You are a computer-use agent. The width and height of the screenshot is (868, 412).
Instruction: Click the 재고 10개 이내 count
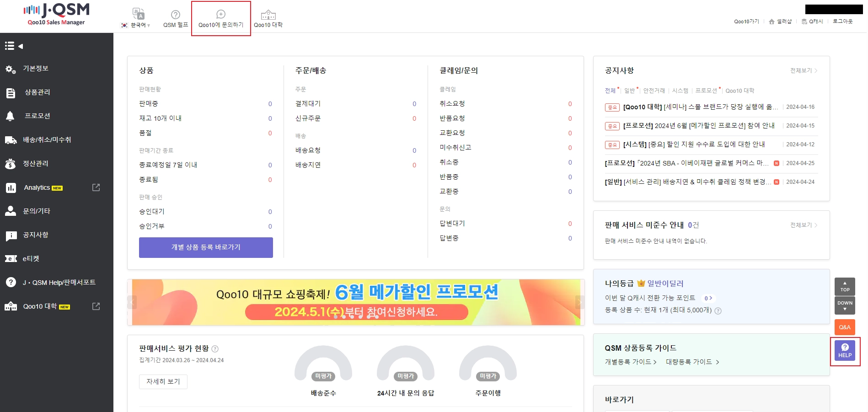(x=270, y=118)
